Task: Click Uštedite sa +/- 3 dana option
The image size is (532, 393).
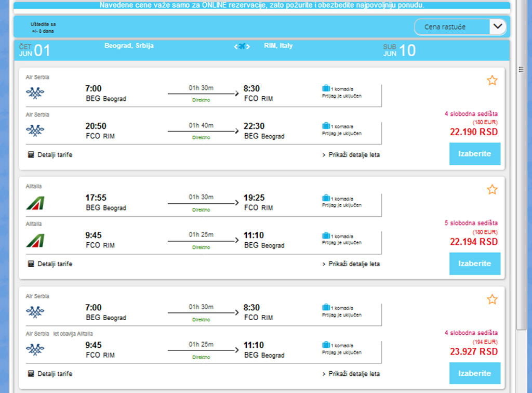Action: (x=43, y=28)
